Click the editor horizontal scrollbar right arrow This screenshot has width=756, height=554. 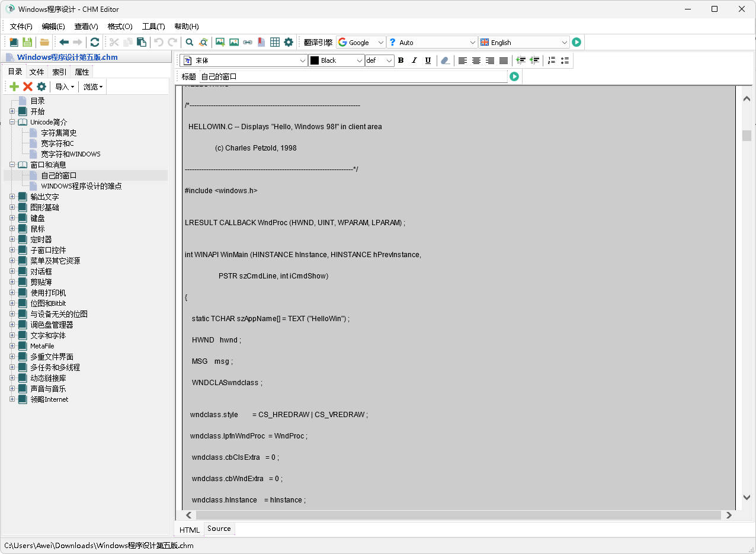pos(729,515)
